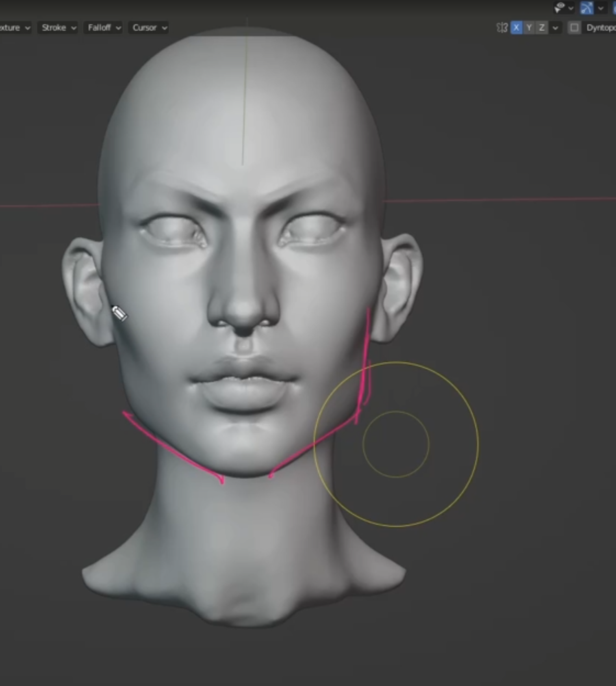The image size is (616, 686).
Task: Expand the selectability and visibility dropdown arrow
Action: click(x=571, y=8)
